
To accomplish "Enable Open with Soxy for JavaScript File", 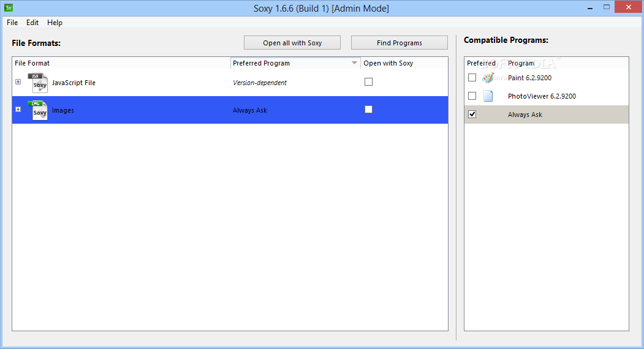I will click(368, 81).
